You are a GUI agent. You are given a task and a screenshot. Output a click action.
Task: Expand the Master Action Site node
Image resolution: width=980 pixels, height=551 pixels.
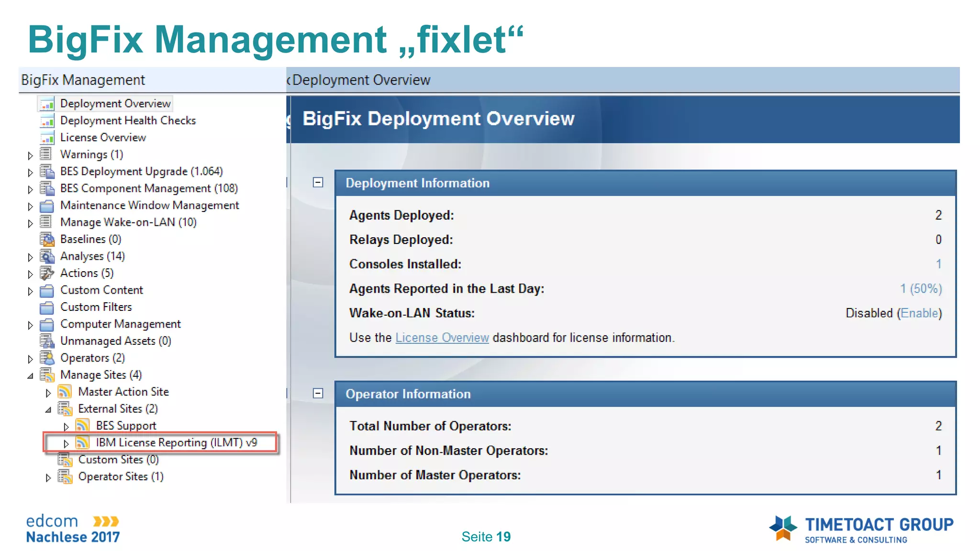(x=48, y=393)
